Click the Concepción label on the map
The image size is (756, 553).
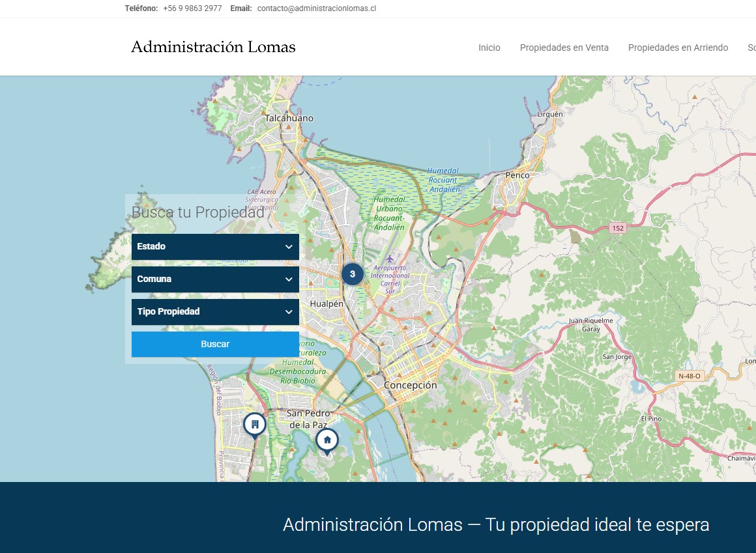pos(411,386)
